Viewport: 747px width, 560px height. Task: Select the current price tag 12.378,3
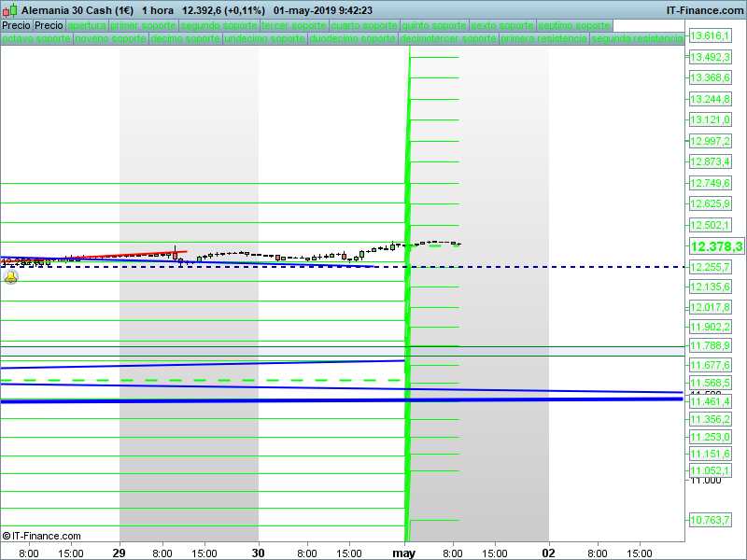(x=715, y=246)
